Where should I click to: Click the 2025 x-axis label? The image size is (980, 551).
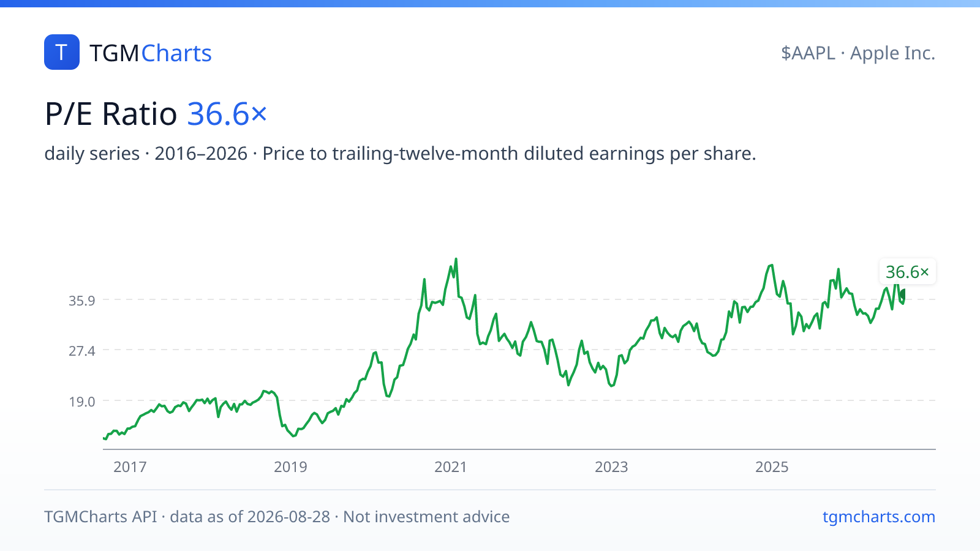(772, 467)
